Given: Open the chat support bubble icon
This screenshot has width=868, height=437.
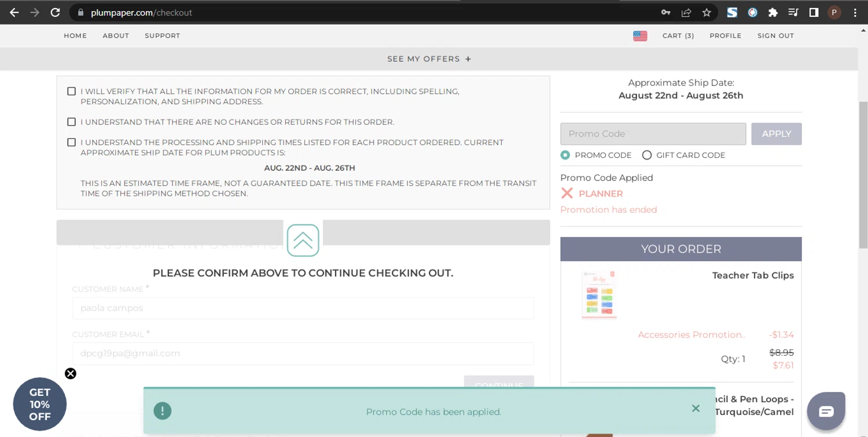Looking at the screenshot, I should (x=826, y=411).
